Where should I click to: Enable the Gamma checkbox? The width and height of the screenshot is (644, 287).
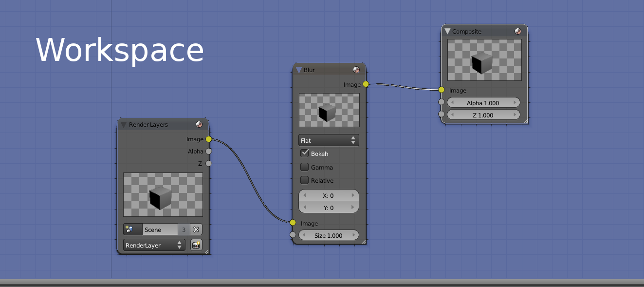pyautogui.click(x=305, y=167)
